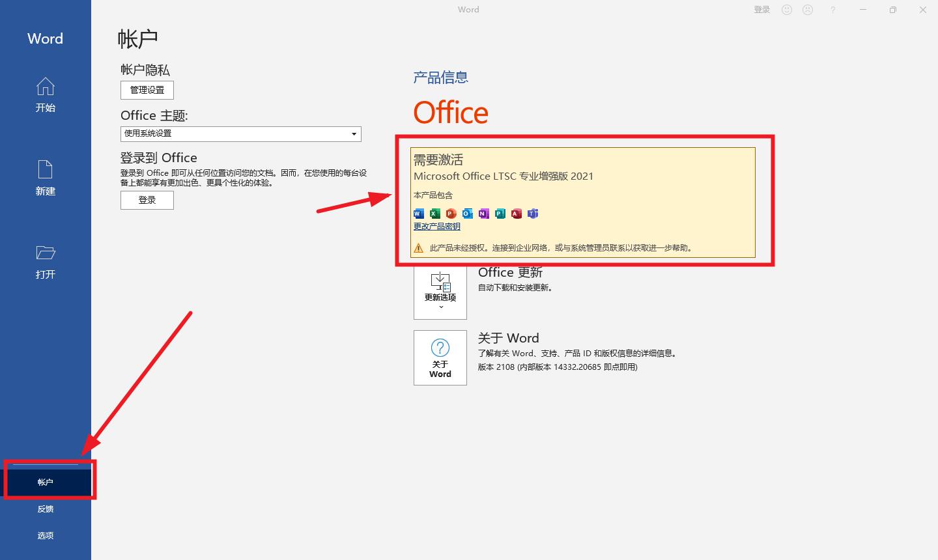The height and width of the screenshot is (560, 938).
Task: Click the Outlook icon
Action: tap(466, 214)
